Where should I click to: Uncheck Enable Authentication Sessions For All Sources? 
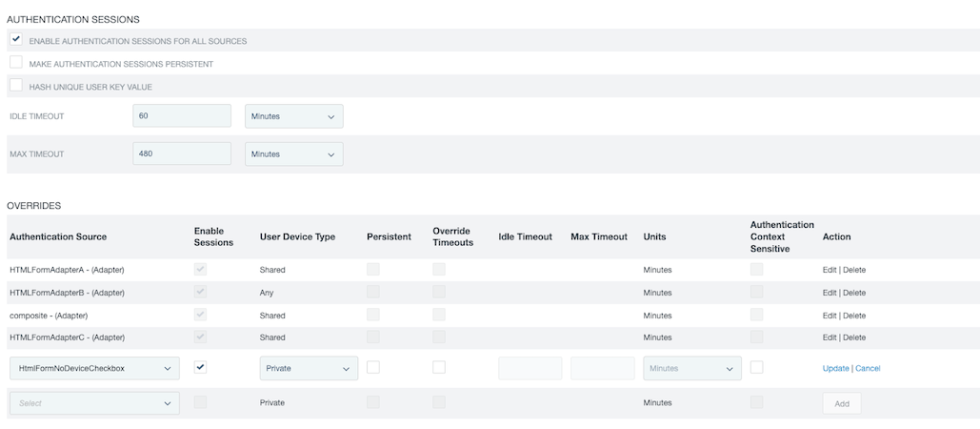click(x=15, y=40)
